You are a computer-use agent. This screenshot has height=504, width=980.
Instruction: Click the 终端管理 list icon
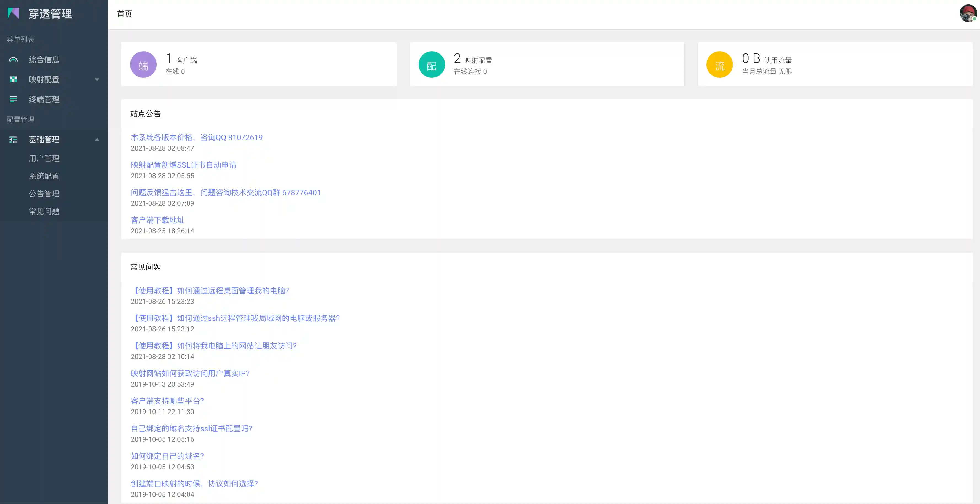(13, 99)
